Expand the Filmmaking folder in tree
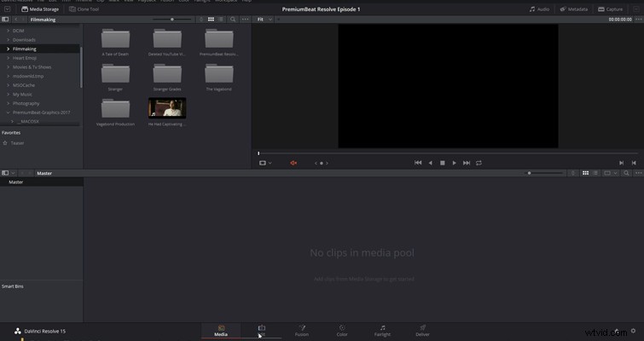Viewport: 644px width, 341px height. [x=8, y=49]
